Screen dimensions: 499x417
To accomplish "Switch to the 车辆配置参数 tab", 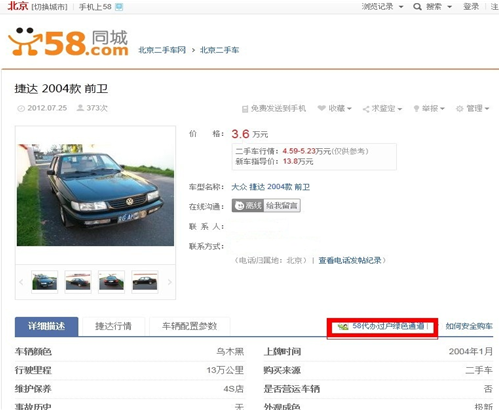I will point(190,326).
